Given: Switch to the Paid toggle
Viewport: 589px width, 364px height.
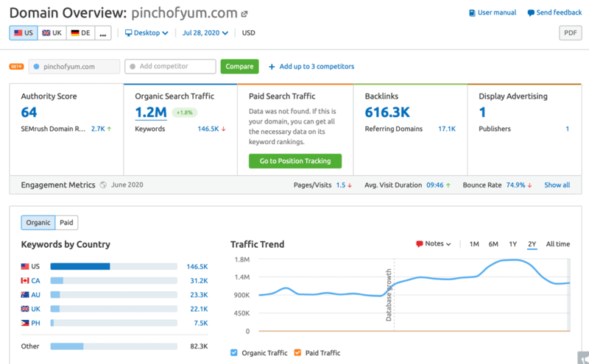Looking at the screenshot, I should tap(66, 223).
